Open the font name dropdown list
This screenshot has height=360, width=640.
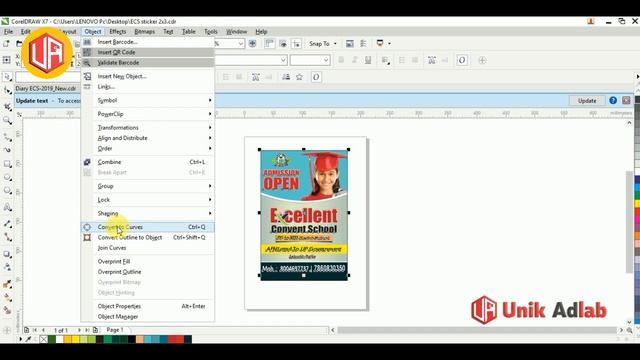pos(283,60)
